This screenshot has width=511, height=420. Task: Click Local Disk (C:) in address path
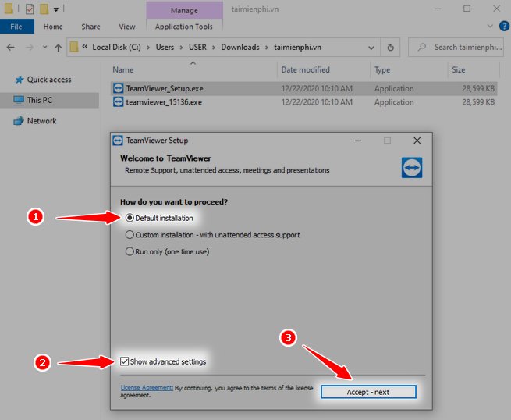pyautogui.click(x=116, y=48)
